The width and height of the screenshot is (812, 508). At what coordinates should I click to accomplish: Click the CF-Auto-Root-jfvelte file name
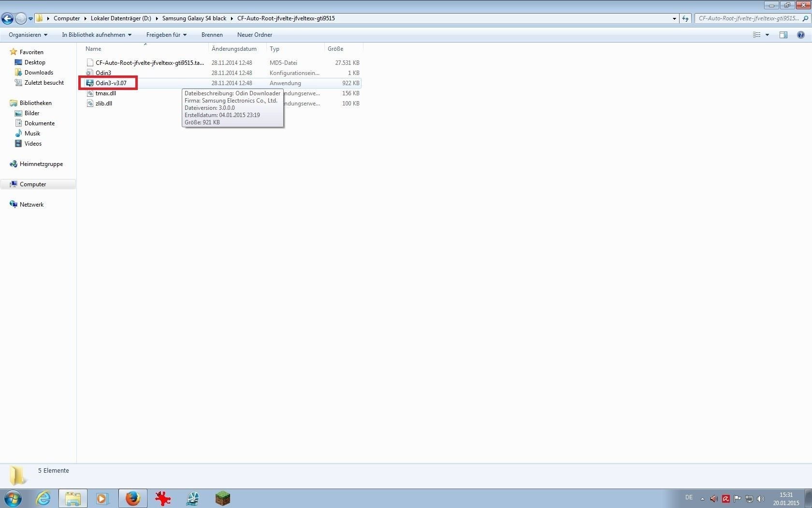150,63
